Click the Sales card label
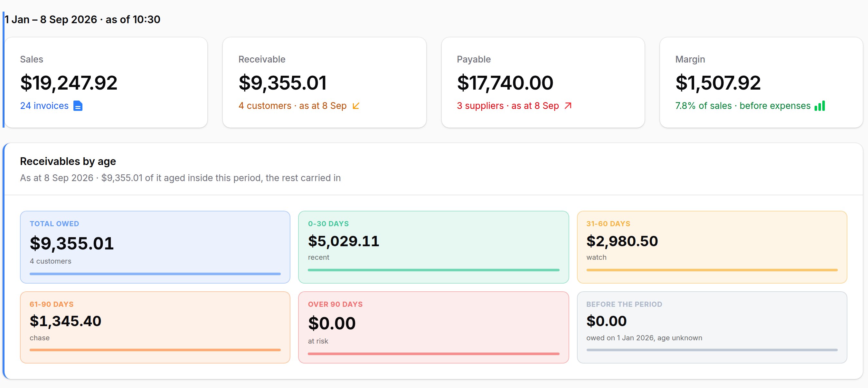868x388 pixels. coord(31,59)
